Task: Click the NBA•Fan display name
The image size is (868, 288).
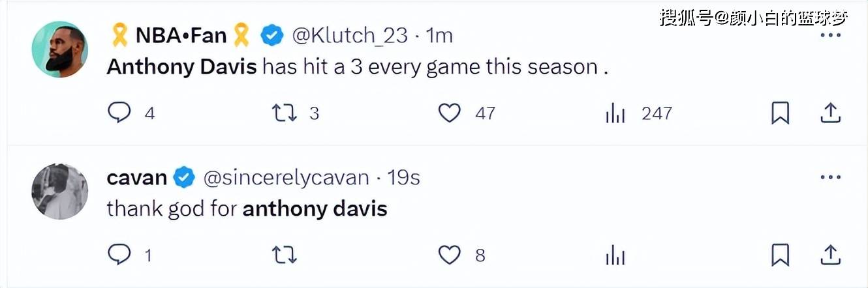Action: coord(180,36)
